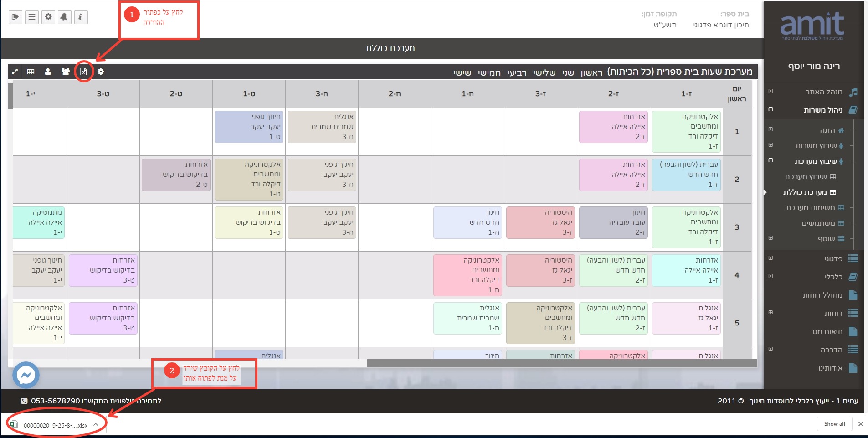
Task: Select the שלישי day tab
Action: [544, 72]
